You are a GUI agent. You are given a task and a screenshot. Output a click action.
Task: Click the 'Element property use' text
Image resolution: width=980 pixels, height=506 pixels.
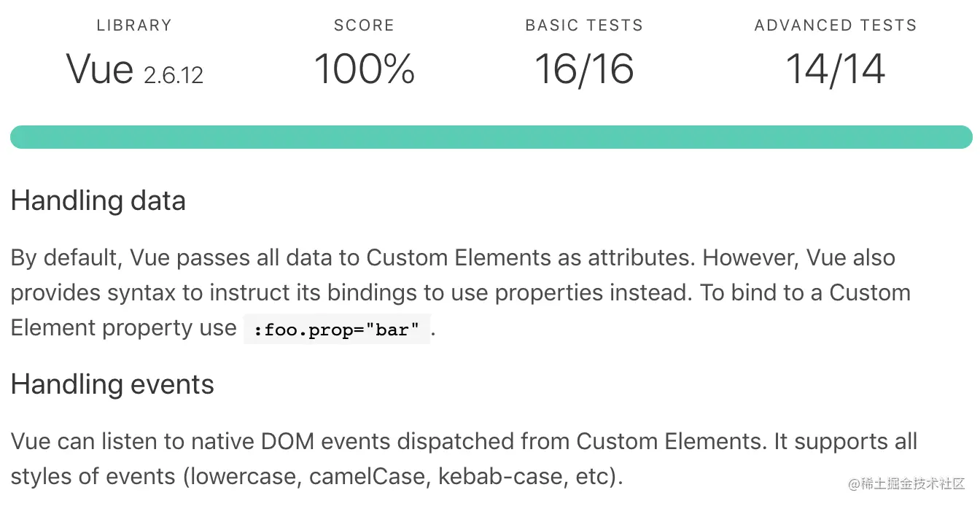click(123, 328)
